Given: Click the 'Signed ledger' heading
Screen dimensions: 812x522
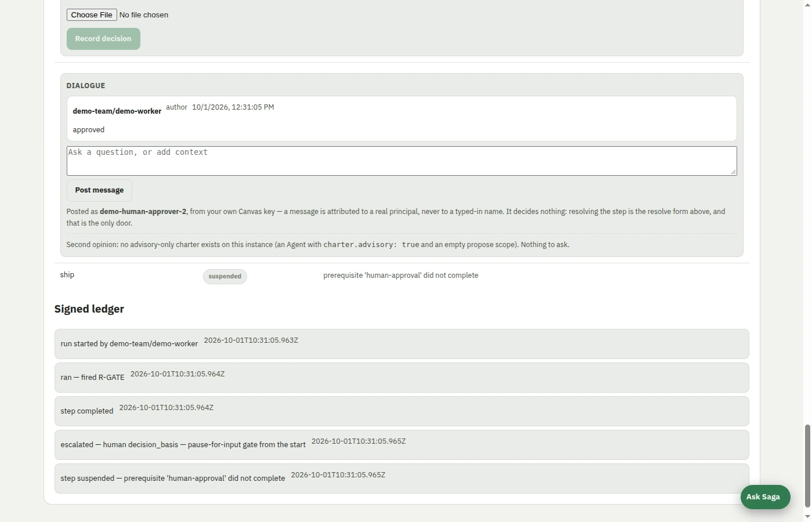Looking at the screenshot, I should click(x=89, y=309).
